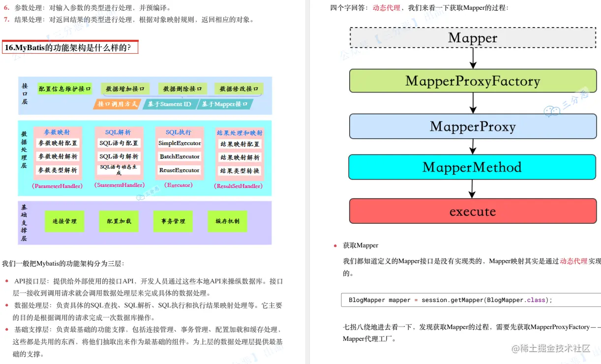
Task: Click the "连接管理" green block
Action: coord(64,221)
